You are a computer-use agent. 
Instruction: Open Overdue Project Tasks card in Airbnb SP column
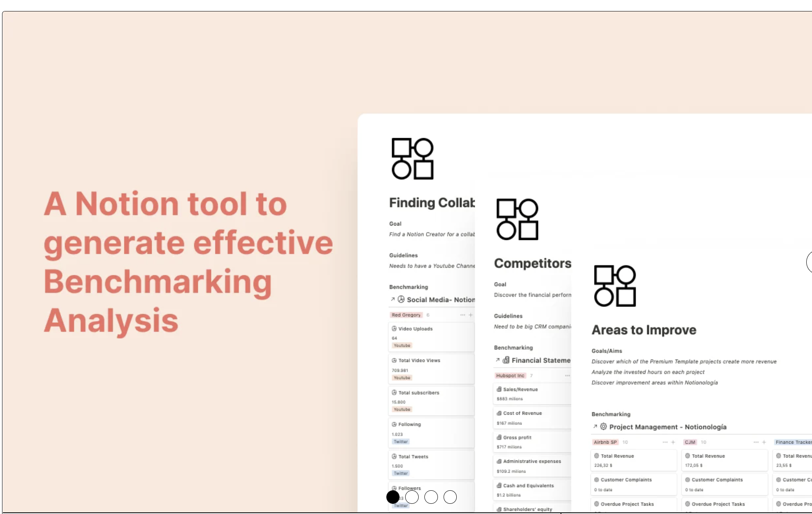pyautogui.click(x=634, y=506)
